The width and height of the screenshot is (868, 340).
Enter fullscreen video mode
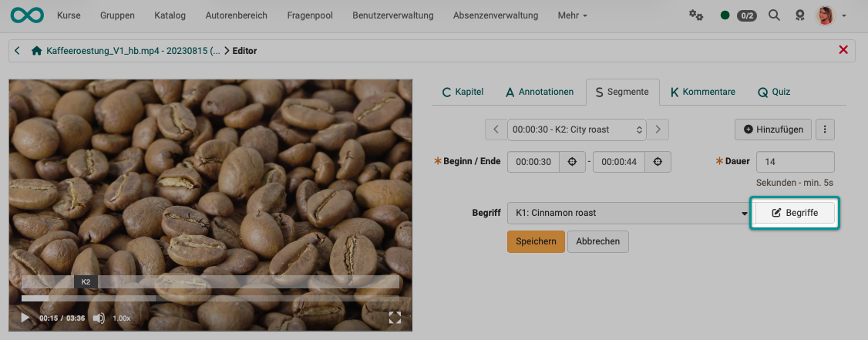[395, 318]
